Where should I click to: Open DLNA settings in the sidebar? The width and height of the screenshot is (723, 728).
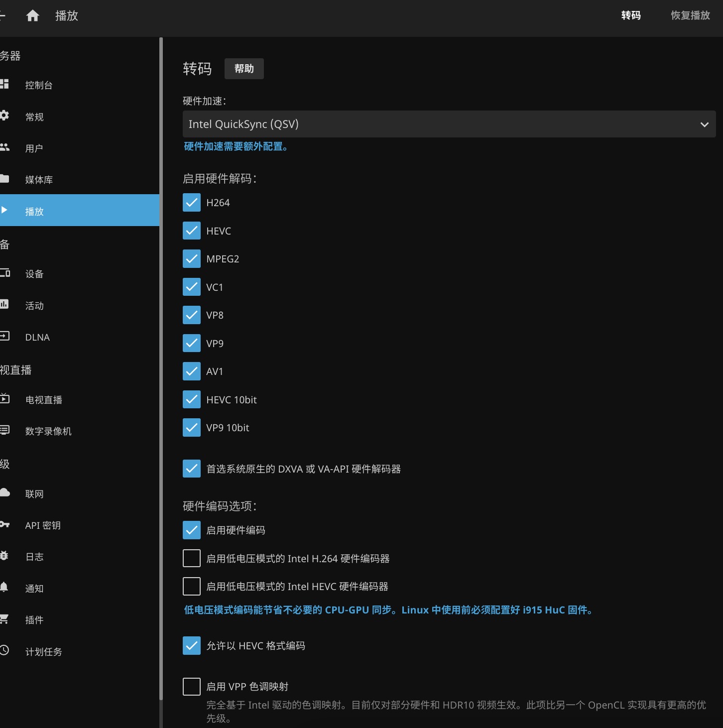(x=80, y=337)
